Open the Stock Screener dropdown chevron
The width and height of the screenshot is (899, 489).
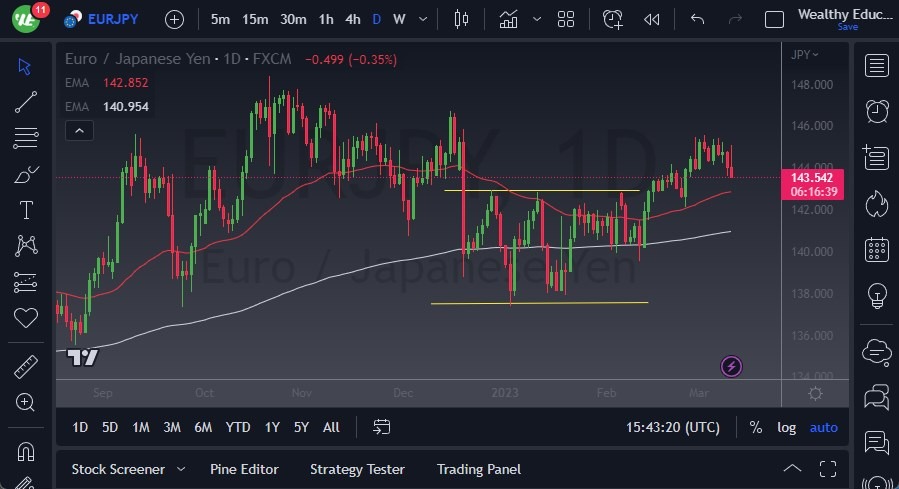click(181, 468)
